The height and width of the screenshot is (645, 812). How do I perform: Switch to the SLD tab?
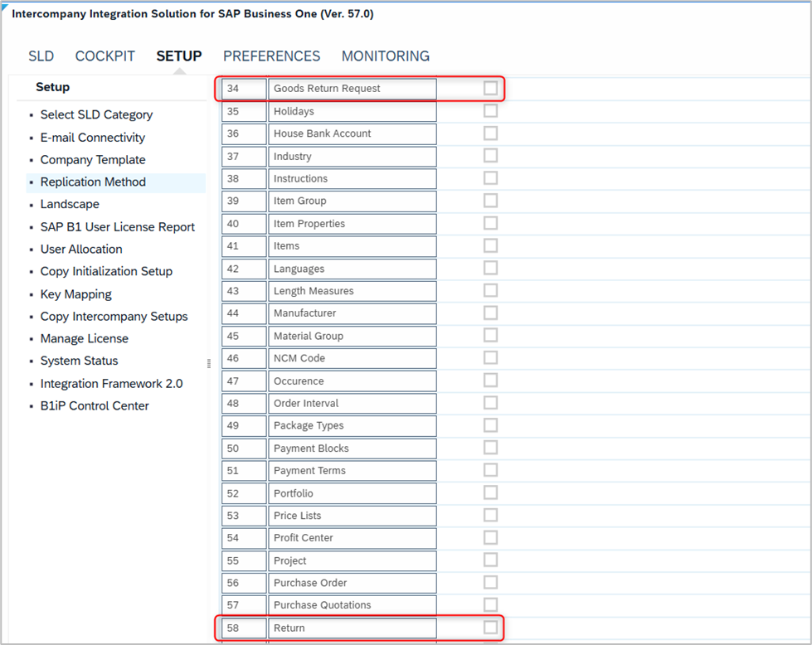tap(41, 56)
